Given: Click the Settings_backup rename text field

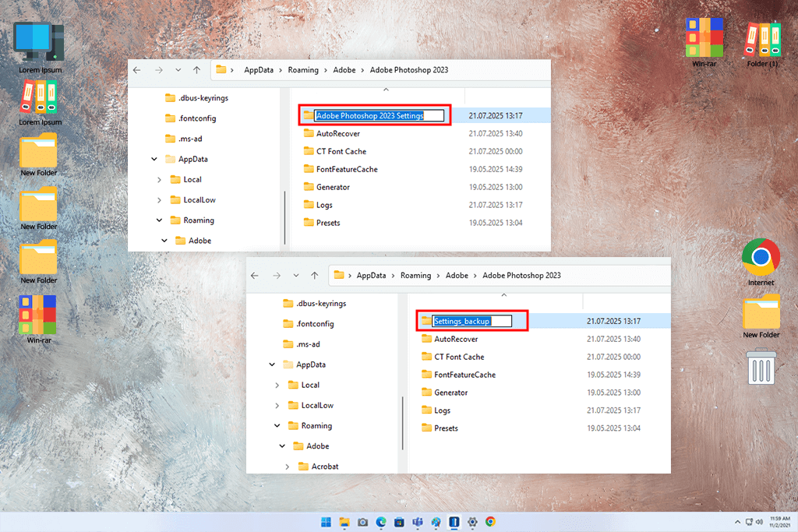Looking at the screenshot, I should click(x=471, y=321).
